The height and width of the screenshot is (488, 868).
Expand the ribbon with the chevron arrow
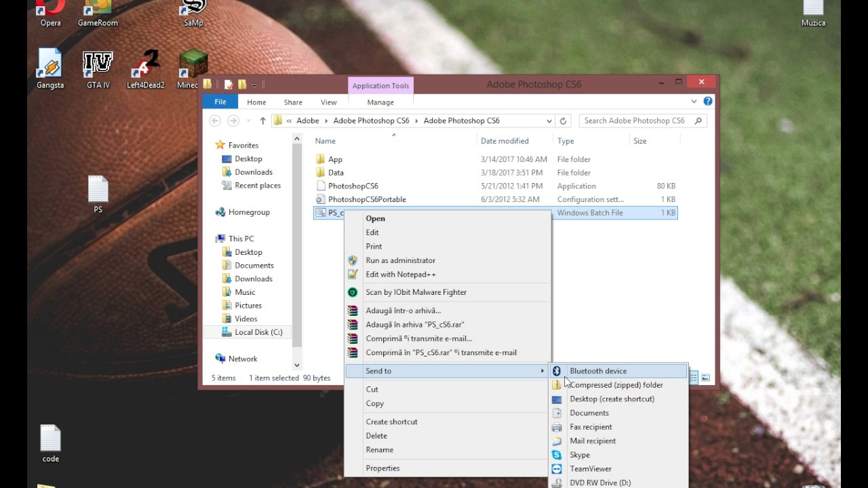(693, 101)
